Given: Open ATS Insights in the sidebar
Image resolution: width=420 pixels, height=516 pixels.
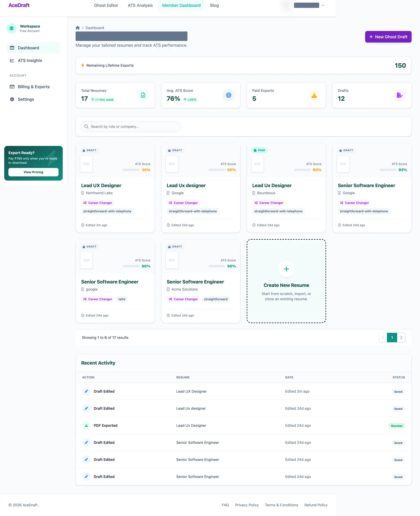Looking at the screenshot, I should pyautogui.click(x=33, y=60).
